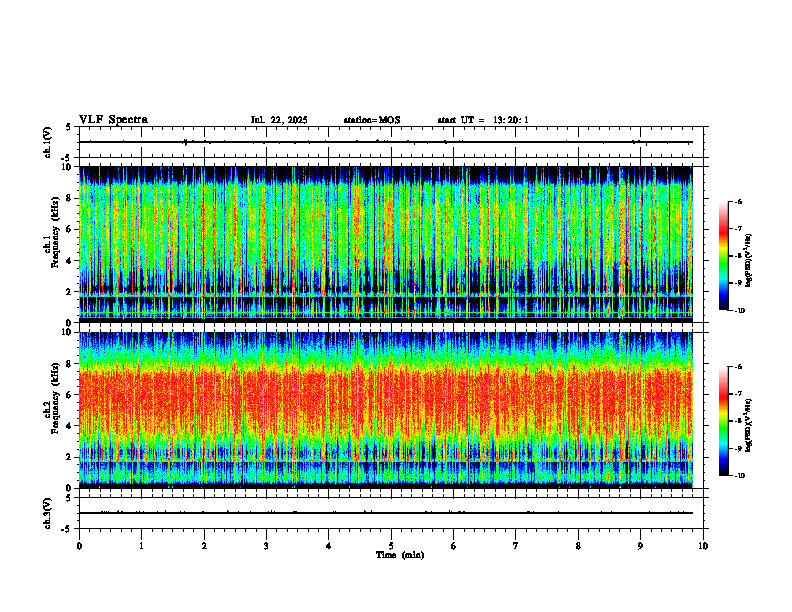792x612 pixels.
Task: Click the "4" tick on the time axis
Action: click(x=329, y=546)
